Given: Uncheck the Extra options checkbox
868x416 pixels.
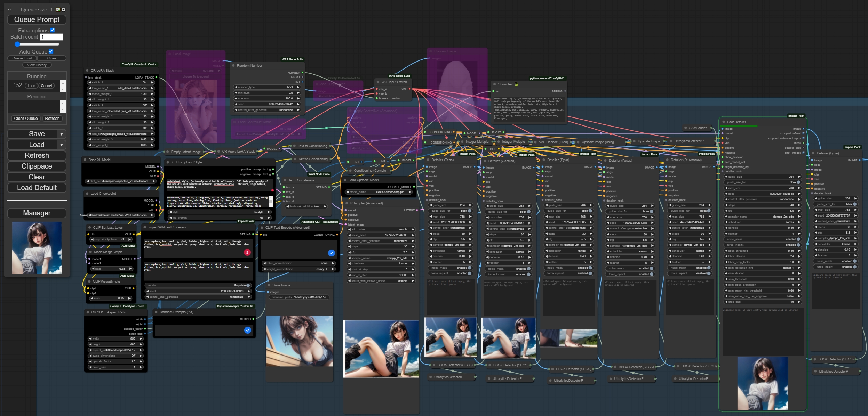Looking at the screenshot, I should [52, 30].
